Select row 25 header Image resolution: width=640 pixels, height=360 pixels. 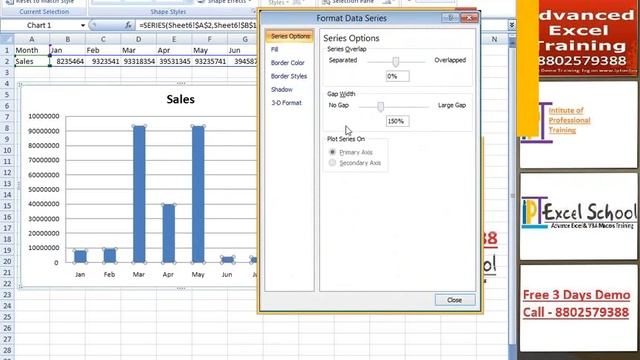[x=7, y=317]
